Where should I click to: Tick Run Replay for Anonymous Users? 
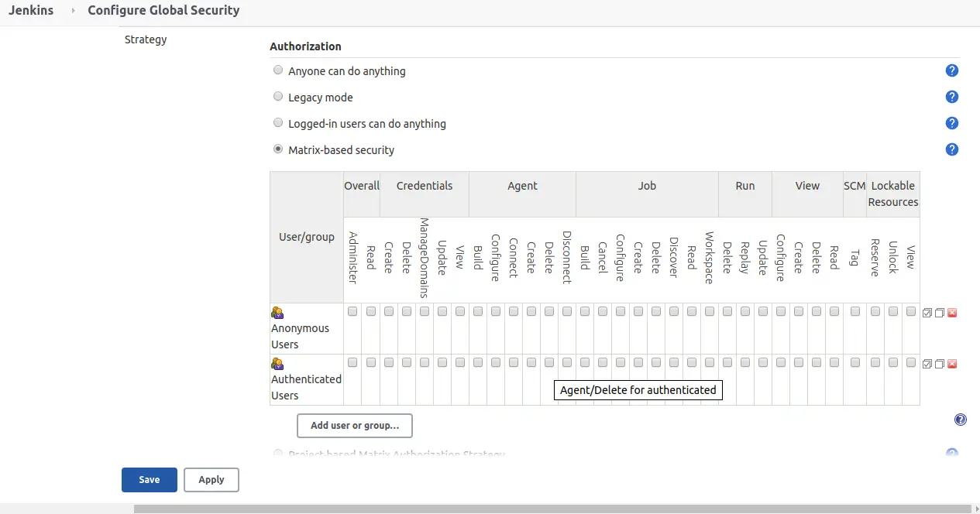[745, 311]
